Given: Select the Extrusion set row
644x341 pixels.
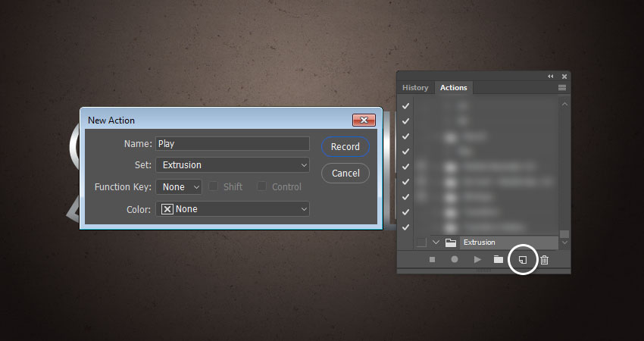Looking at the screenshot, I should point(509,242).
